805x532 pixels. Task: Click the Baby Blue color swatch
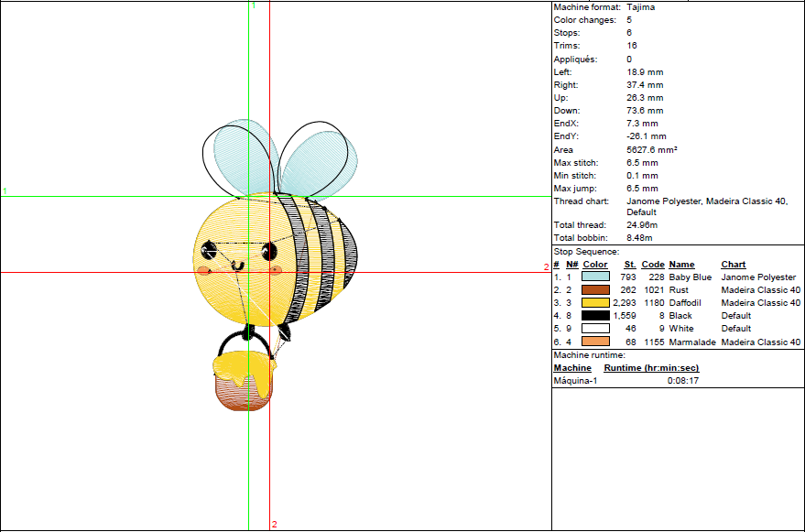point(595,277)
